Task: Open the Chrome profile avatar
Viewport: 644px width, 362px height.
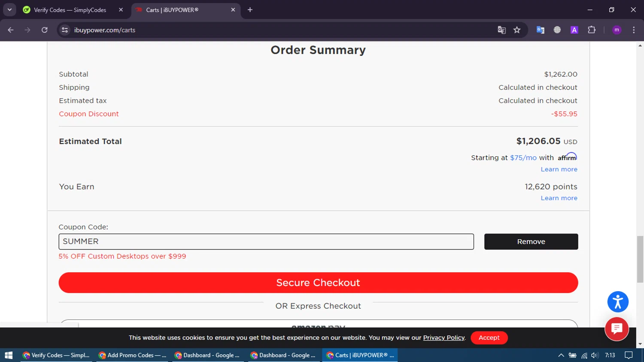Action: point(617,30)
